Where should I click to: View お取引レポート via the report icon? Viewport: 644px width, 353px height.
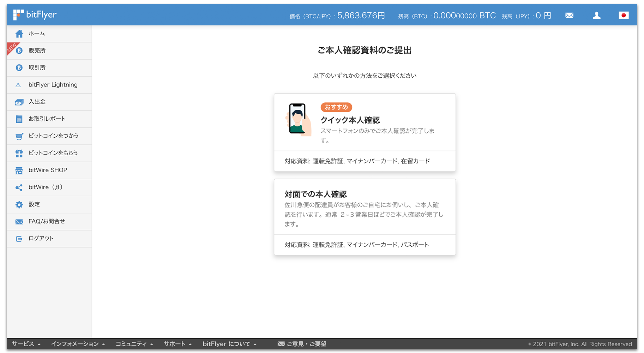pos(19,119)
